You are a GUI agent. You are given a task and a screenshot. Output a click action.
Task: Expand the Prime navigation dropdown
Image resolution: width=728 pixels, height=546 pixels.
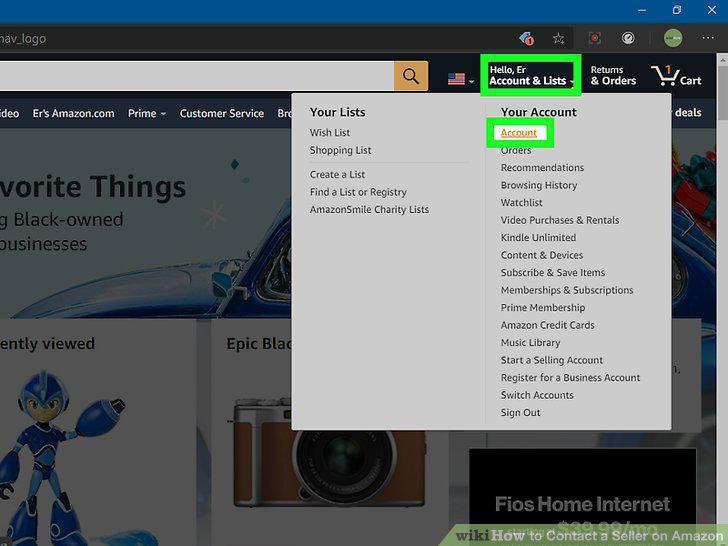tap(147, 113)
